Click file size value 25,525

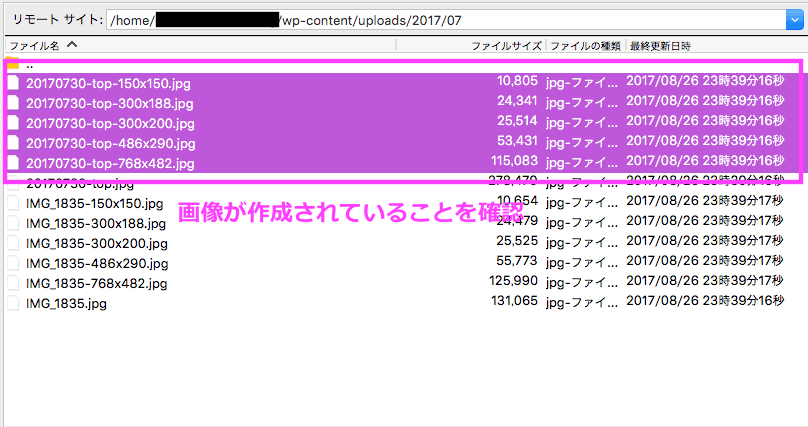[x=517, y=241]
